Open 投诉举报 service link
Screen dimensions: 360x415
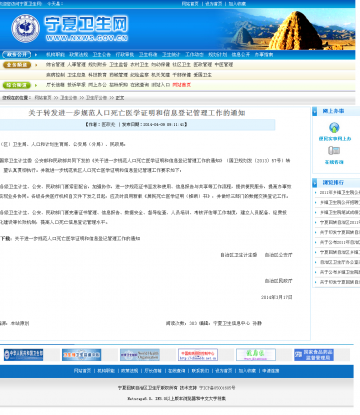point(76,85)
